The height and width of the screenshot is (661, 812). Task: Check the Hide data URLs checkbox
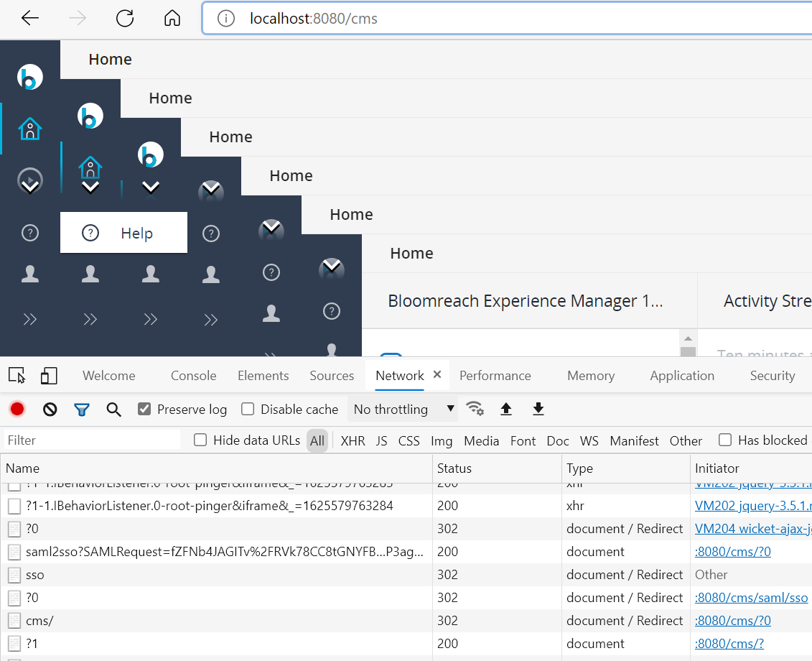coord(200,440)
